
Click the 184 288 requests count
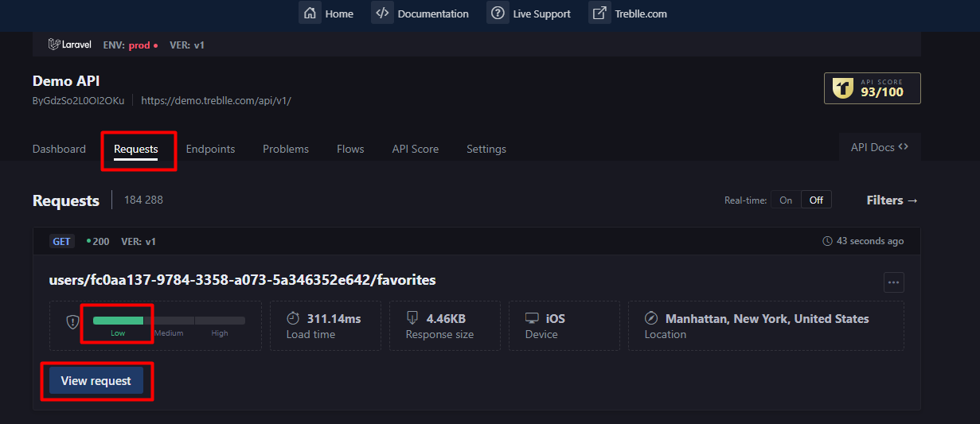[x=143, y=200]
